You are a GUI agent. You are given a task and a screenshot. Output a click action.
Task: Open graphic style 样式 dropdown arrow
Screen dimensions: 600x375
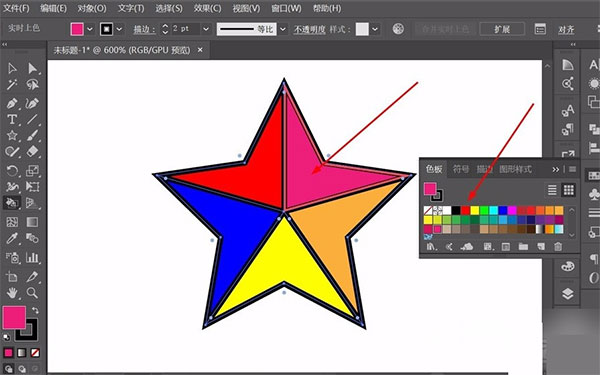375,29
